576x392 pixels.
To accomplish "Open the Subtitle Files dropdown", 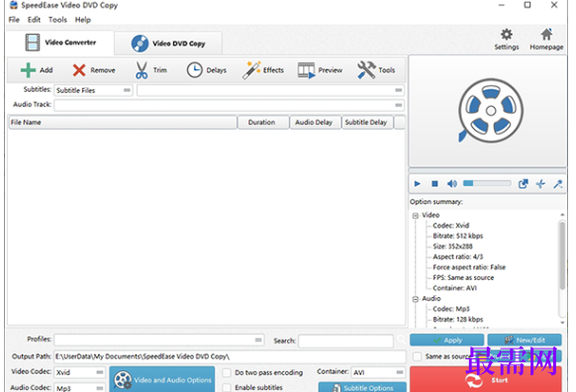I will tap(93, 90).
